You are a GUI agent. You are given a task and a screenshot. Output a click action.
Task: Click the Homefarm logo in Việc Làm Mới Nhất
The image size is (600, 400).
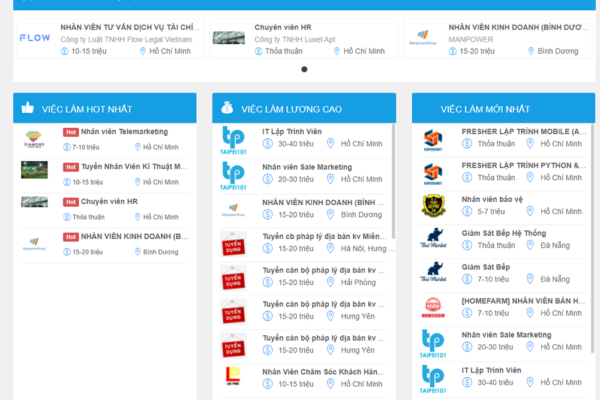[x=433, y=308]
